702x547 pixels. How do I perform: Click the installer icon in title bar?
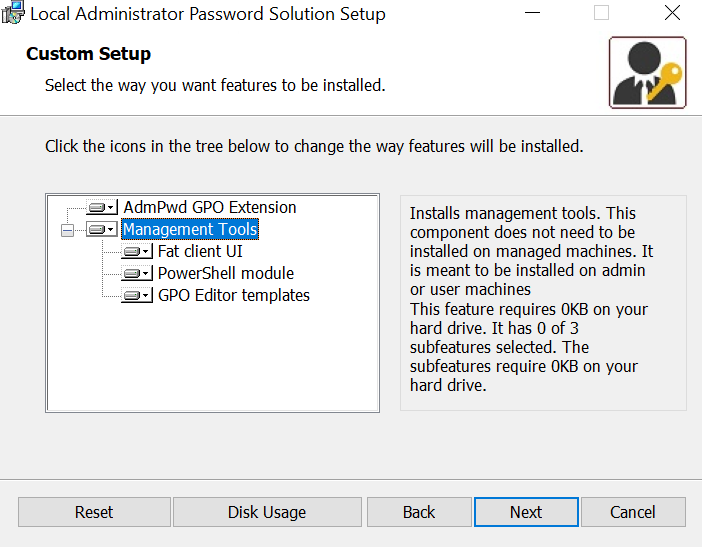tap(13, 13)
